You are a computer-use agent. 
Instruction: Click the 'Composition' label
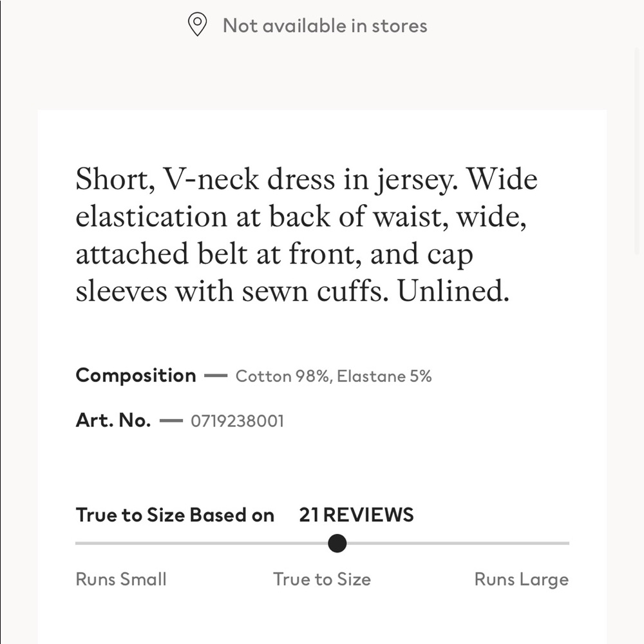[136, 376]
